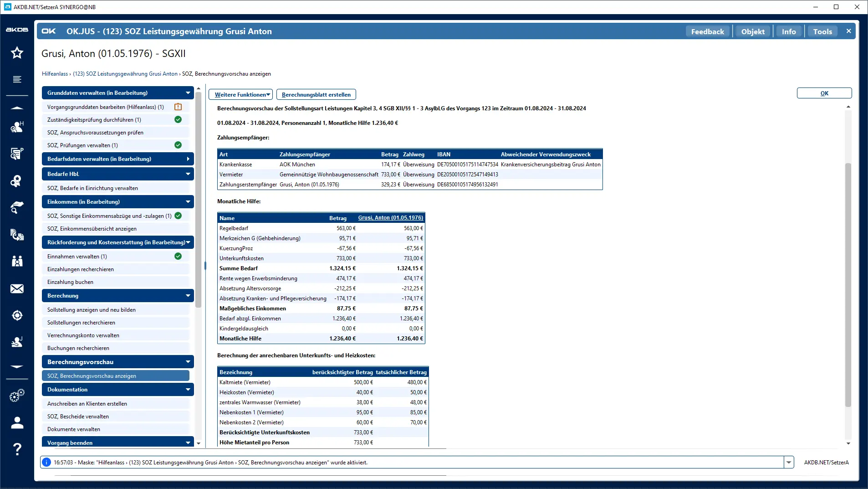Open the Tools menu in header

click(822, 31)
